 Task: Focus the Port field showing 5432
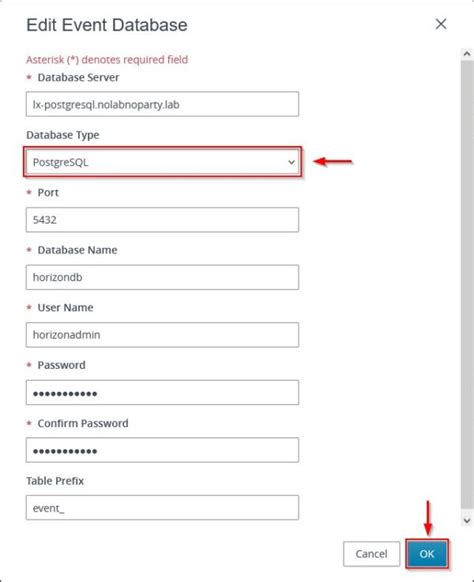(162, 220)
